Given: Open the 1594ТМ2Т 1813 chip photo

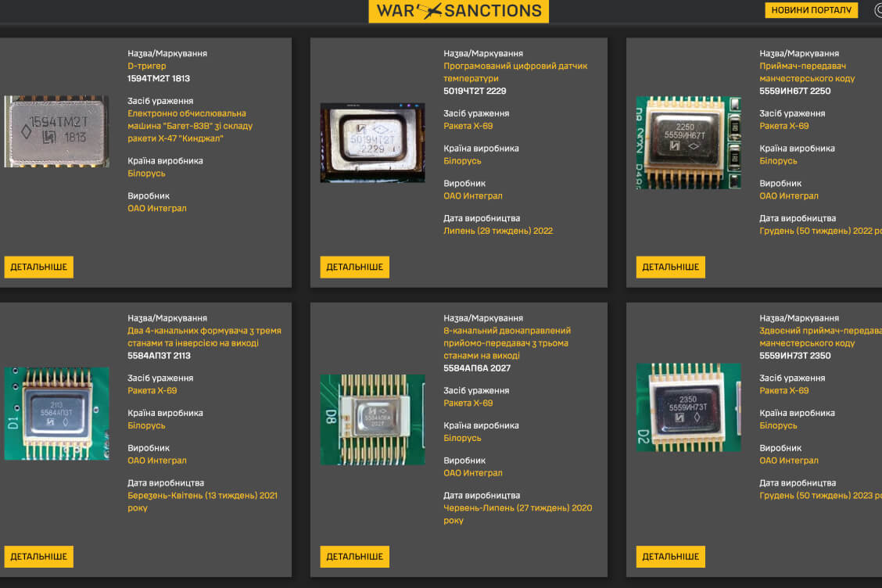Looking at the screenshot, I should click(x=57, y=131).
